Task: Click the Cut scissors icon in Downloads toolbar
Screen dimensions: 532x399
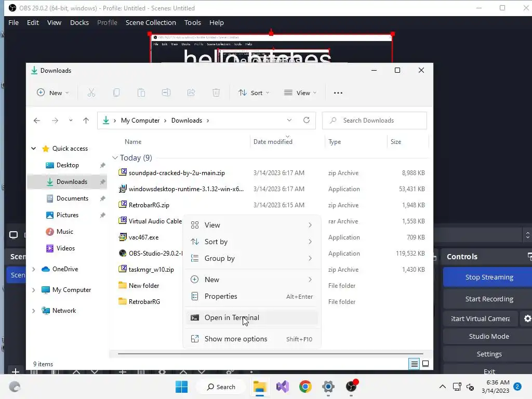Action: [91, 92]
